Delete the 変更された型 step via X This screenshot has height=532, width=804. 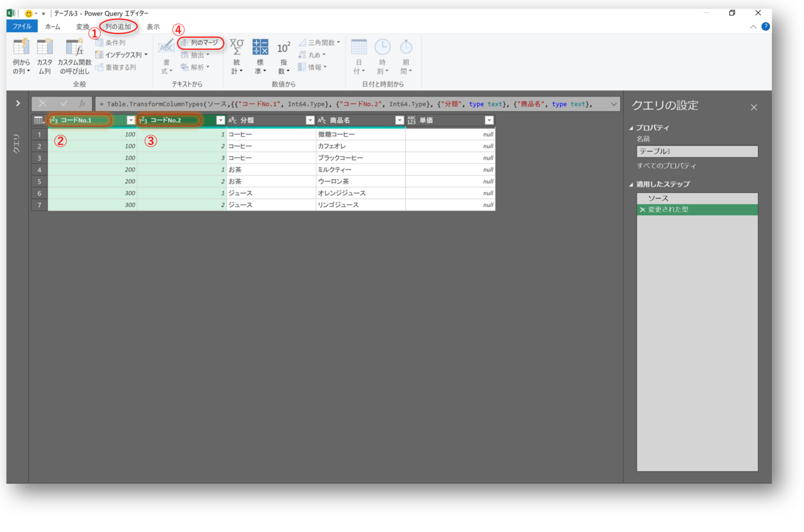tap(643, 210)
